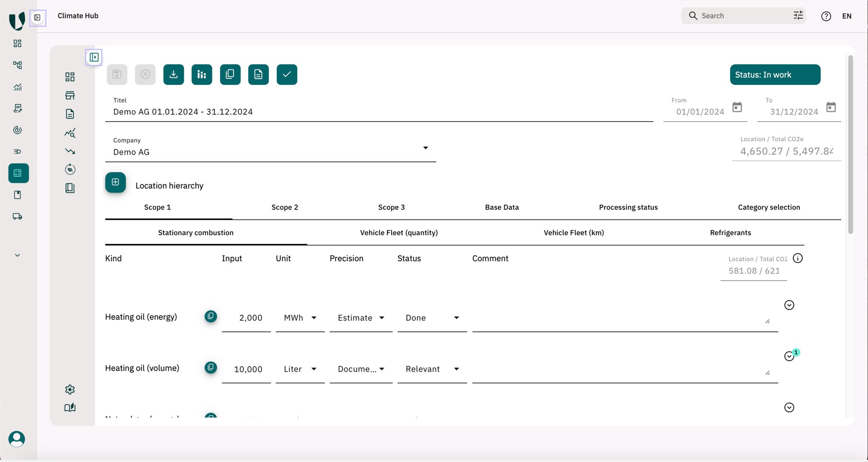Click the checkmark approve toolbar button
The width and height of the screenshot is (868, 462).
pyautogui.click(x=287, y=74)
